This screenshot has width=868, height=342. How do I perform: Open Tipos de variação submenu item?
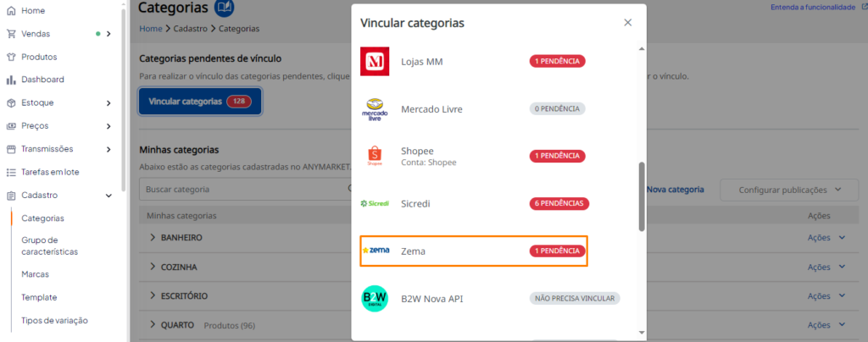tap(54, 321)
